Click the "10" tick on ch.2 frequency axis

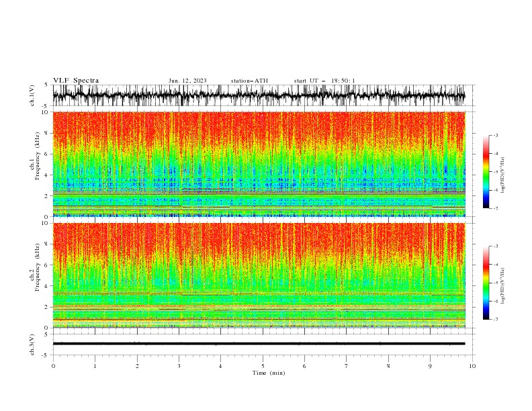tap(45, 223)
